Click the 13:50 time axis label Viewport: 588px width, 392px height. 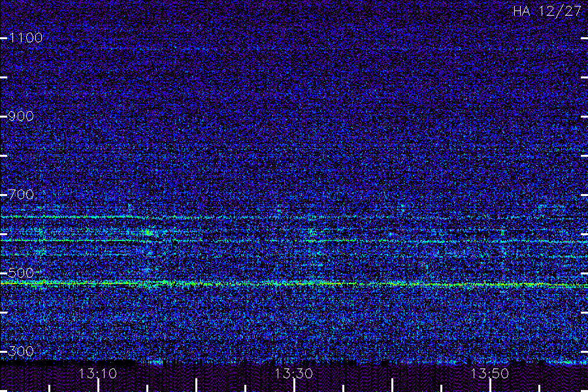(x=490, y=374)
